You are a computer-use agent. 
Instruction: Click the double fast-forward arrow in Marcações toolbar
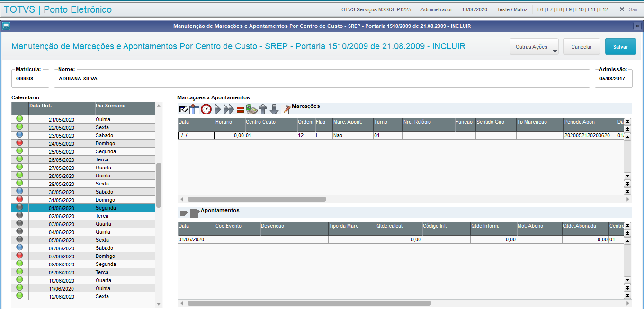point(229,109)
